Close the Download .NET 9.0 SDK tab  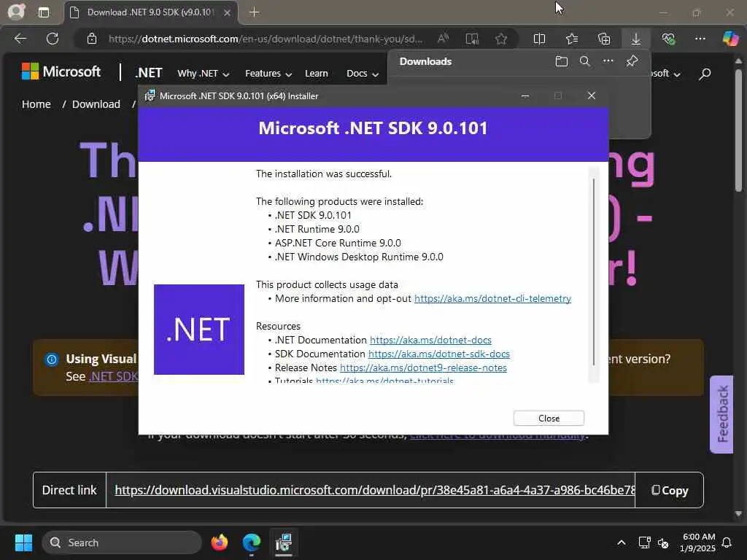click(228, 12)
